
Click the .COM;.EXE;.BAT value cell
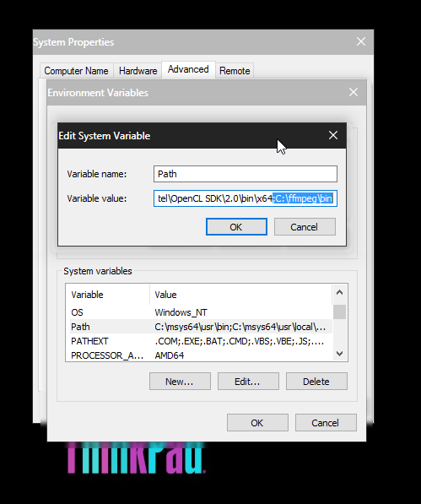[240, 341]
